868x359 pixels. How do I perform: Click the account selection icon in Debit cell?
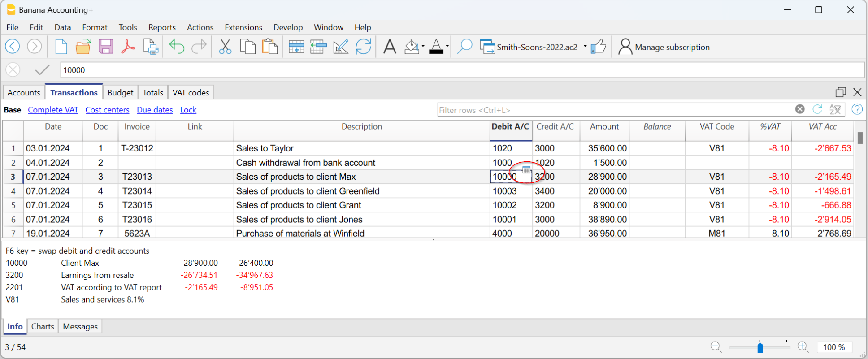click(526, 169)
